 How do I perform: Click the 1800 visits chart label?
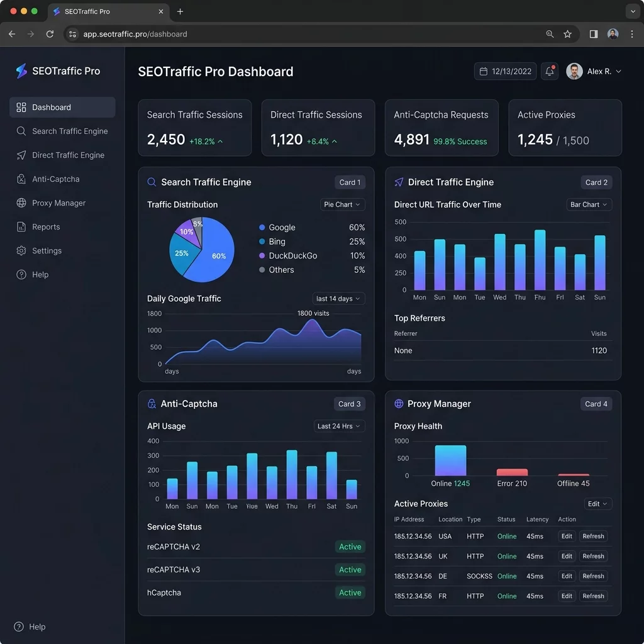click(x=313, y=313)
